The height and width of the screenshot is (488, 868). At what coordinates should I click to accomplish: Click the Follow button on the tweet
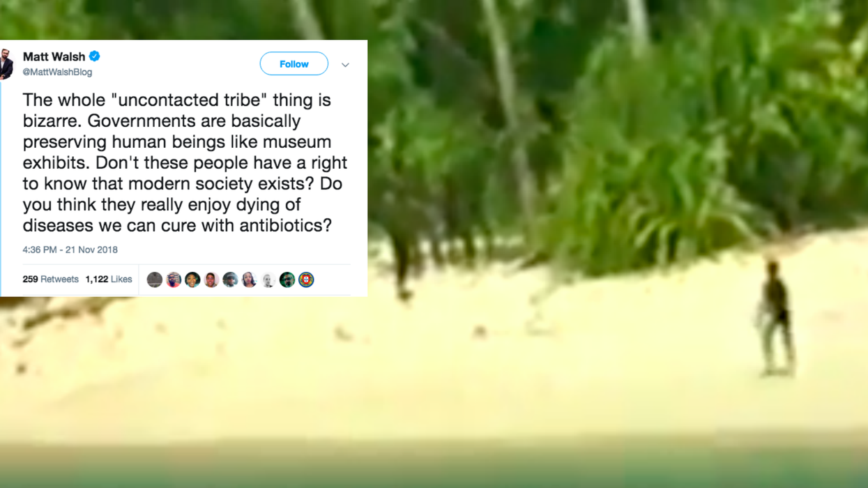coord(294,63)
